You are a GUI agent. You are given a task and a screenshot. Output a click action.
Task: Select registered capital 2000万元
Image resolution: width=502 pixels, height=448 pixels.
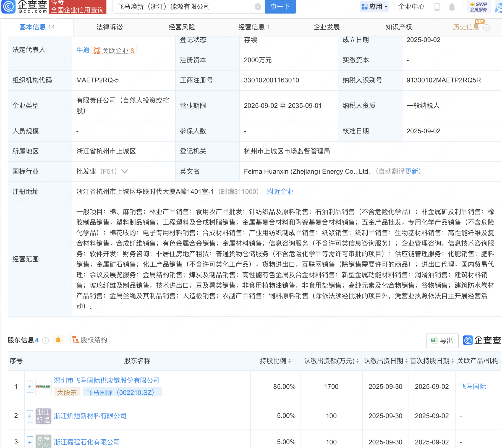coord(258,60)
